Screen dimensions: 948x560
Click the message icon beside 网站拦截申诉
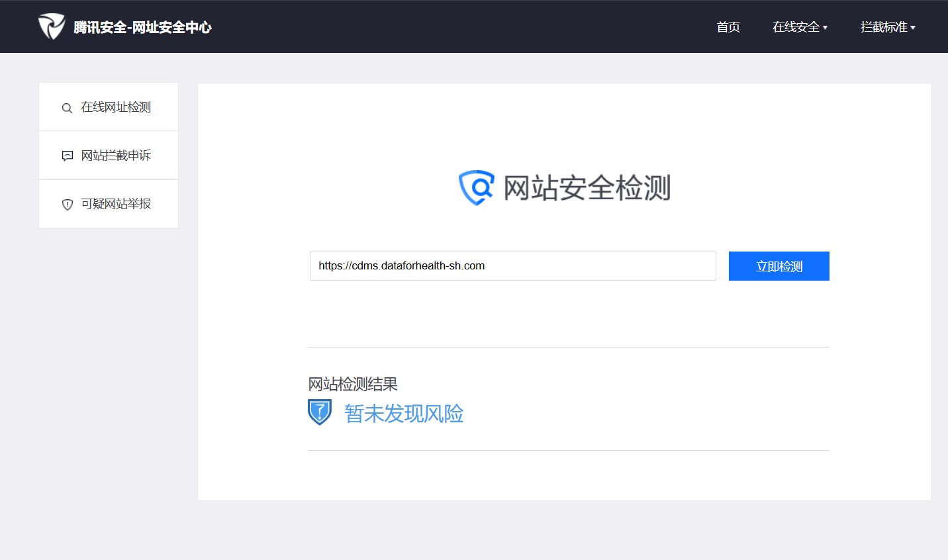(67, 156)
